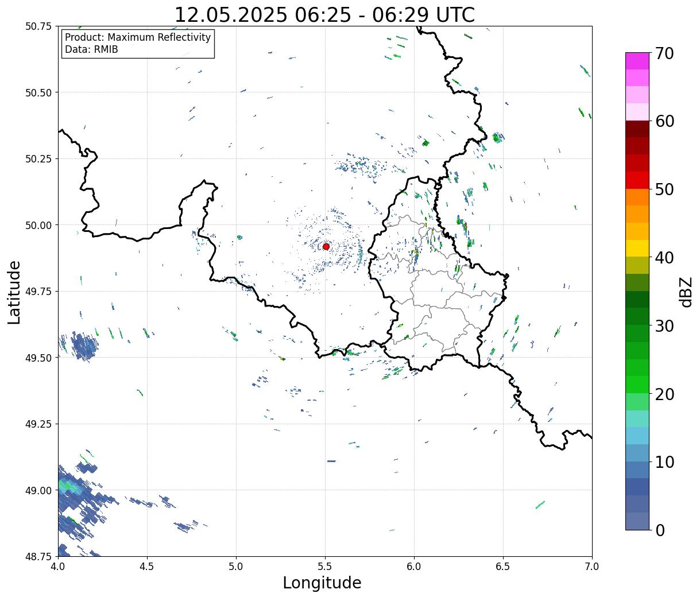Click the y-axis tick label 49.25
The image size is (700, 597).
pyautogui.click(x=38, y=424)
